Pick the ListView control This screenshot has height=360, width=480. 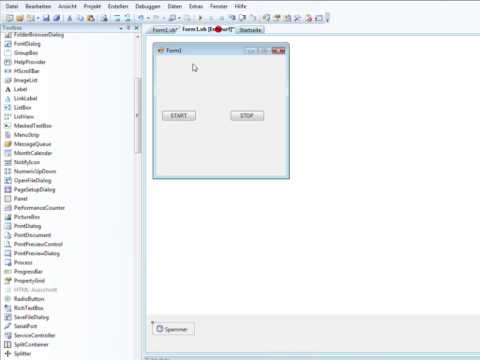24,116
